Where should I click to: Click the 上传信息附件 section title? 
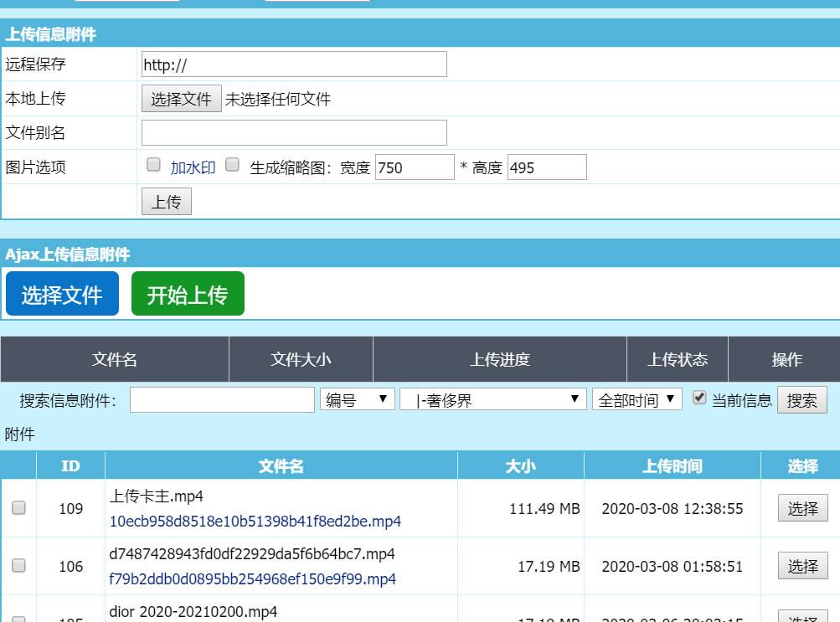tap(50, 34)
